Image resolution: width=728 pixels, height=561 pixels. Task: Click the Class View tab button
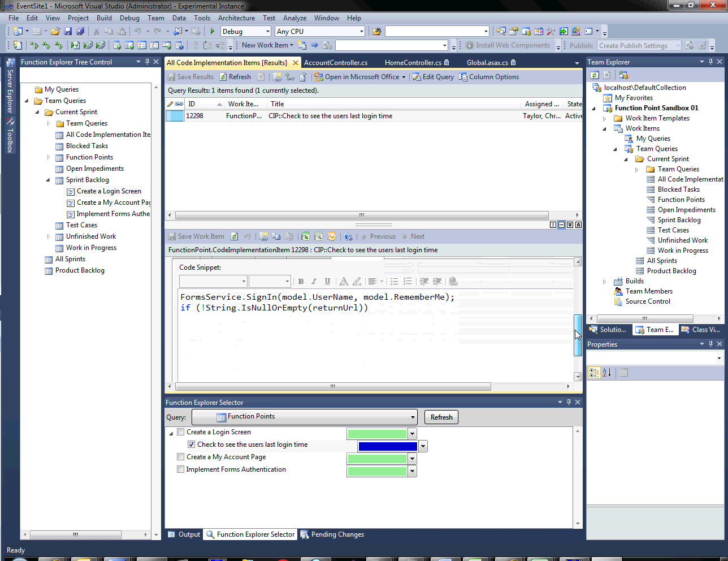tap(701, 330)
